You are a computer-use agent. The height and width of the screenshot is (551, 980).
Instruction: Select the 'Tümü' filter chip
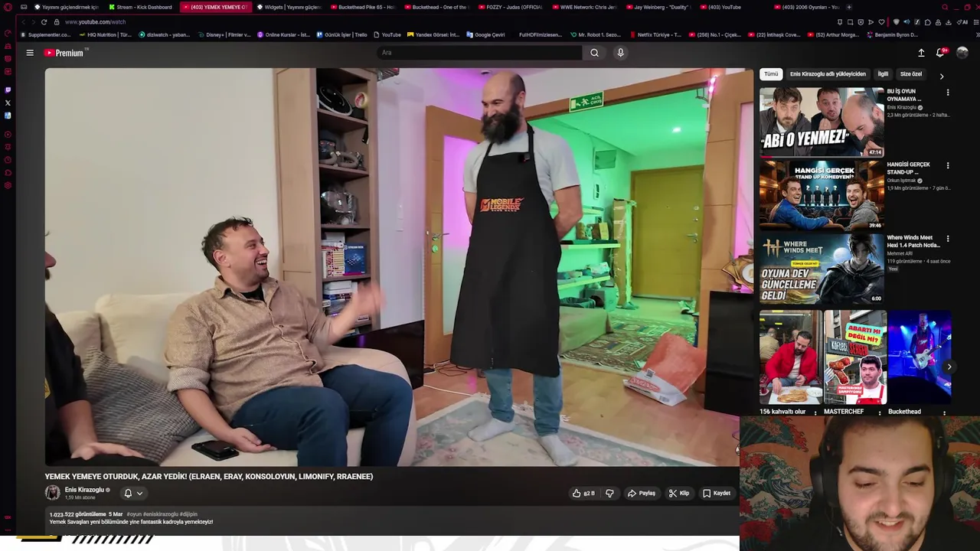pos(771,74)
